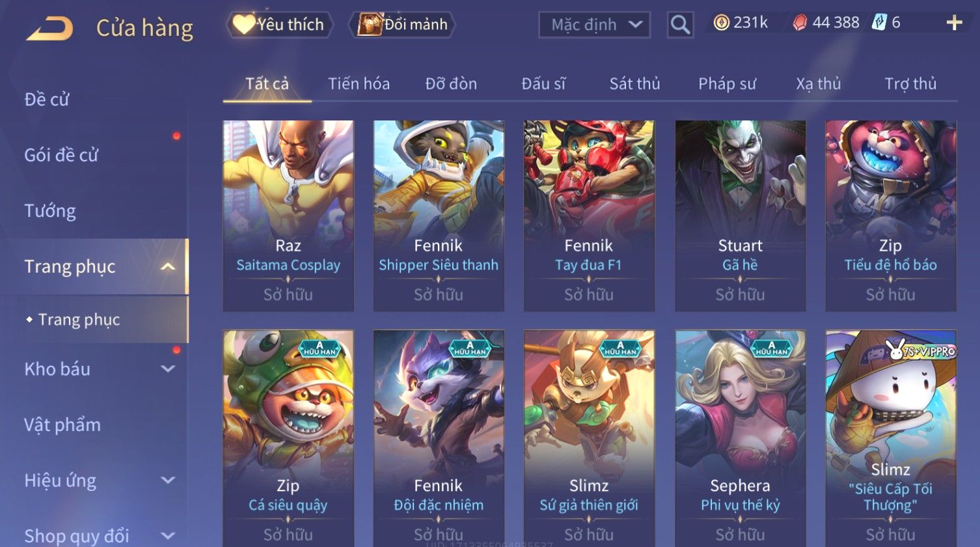Screen dimensions: 980x547
Task: Select Stuart Gã hề skin card
Action: (740, 216)
